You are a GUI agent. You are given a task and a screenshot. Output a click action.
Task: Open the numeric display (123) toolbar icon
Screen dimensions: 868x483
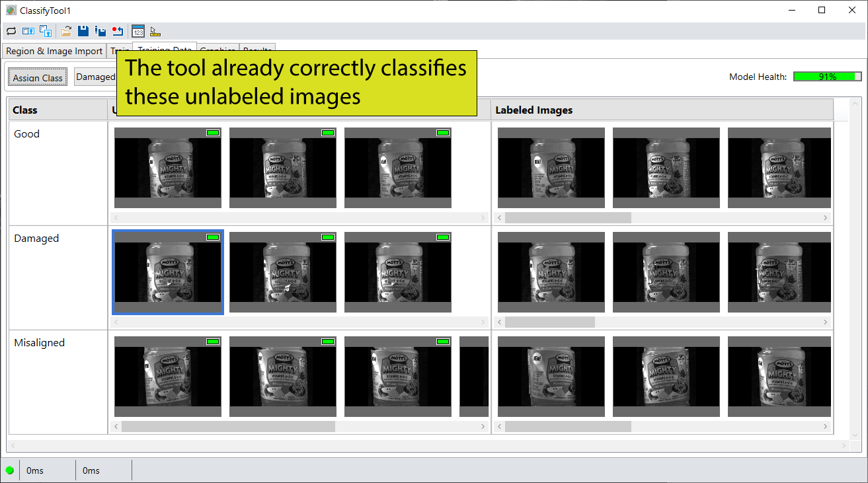(x=138, y=31)
